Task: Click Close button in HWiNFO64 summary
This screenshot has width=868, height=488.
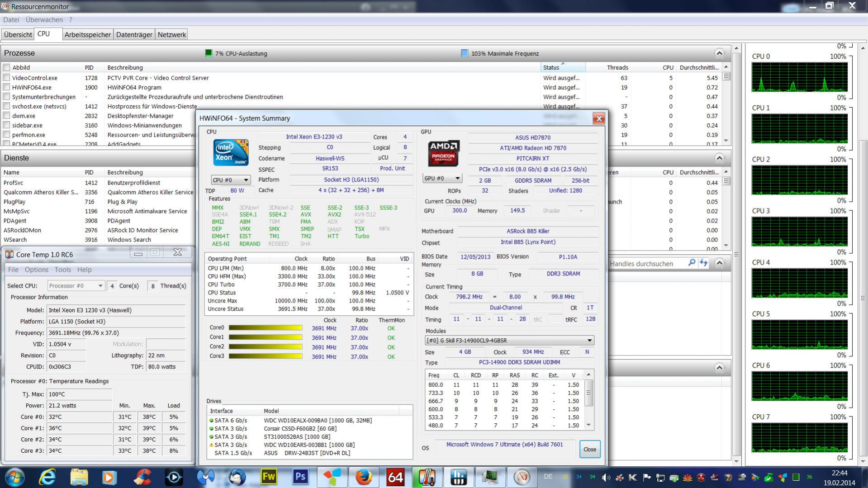Action: click(590, 449)
